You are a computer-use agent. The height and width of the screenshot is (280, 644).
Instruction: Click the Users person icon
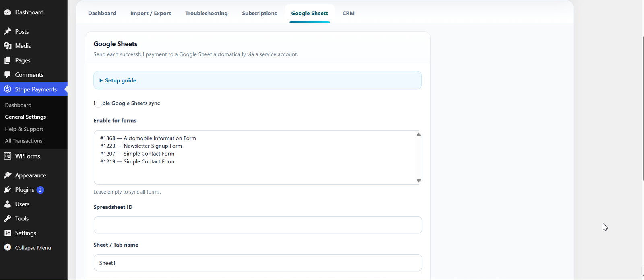[8, 204]
